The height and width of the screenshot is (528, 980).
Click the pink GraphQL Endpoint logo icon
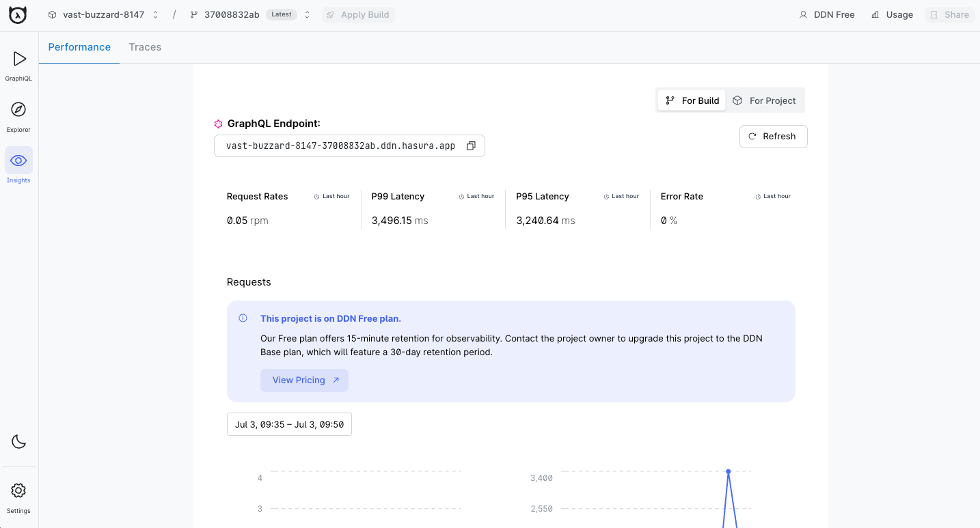point(219,124)
